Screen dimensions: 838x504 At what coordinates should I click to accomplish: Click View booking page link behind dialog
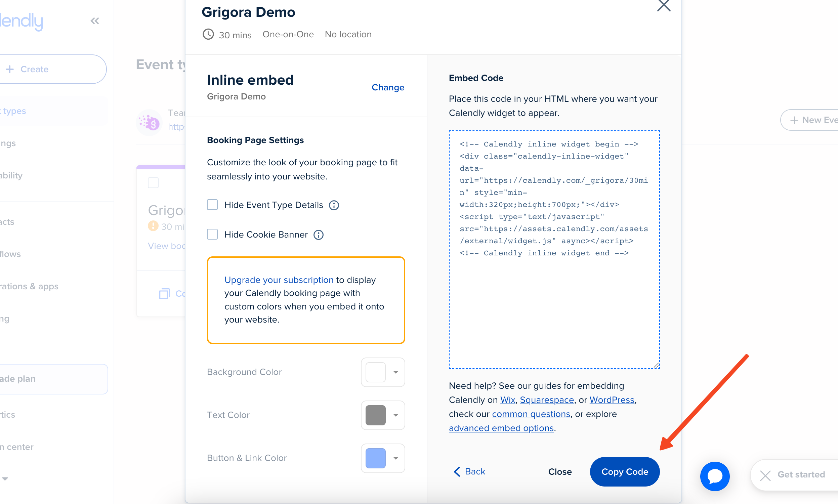(x=166, y=246)
